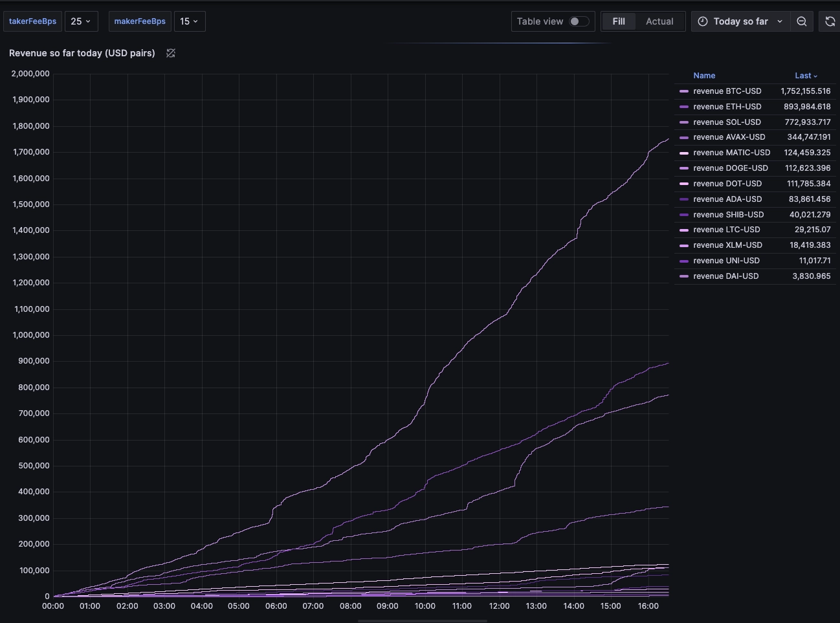This screenshot has height=623, width=840.
Task: Isolate the revenue ETH-USD series in legend
Action: pos(727,107)
